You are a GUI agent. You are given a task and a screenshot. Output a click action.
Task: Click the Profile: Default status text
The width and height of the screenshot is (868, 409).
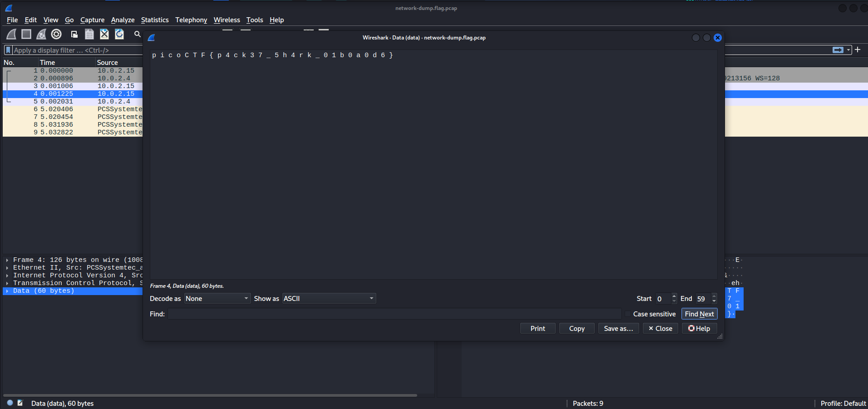point(843,403)
